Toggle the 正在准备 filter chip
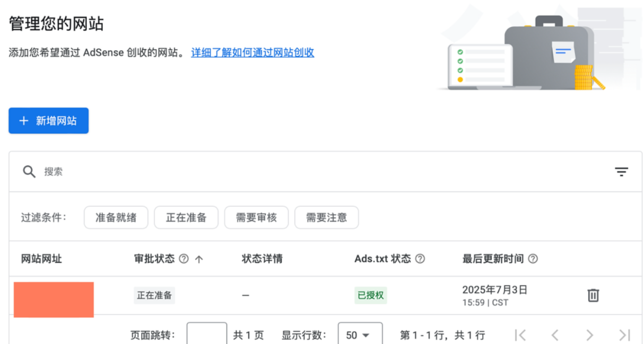Screen dimensions: 644x344 point(186,217)
